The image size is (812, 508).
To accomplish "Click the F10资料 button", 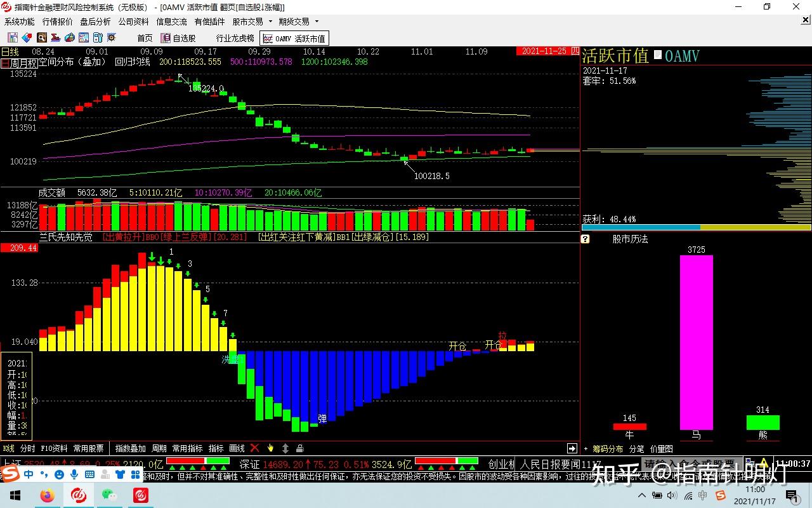I will pyautogui.click(x=54, y=448).
